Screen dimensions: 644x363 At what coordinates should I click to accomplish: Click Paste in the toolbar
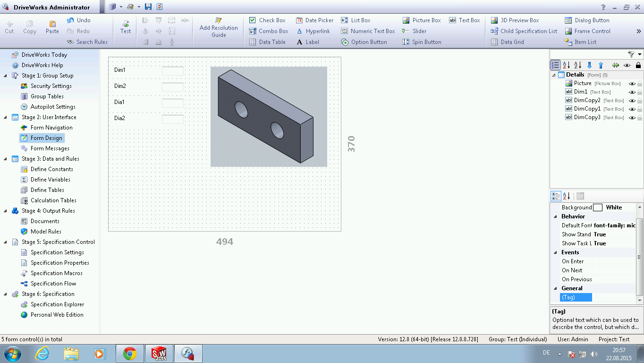pyautogui.click(x=52, y=27)
